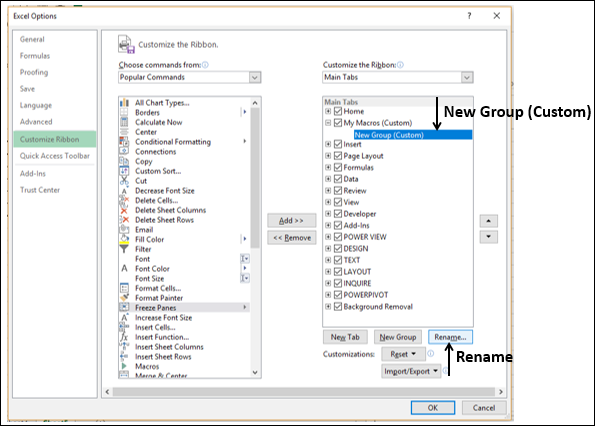This screenshot has height=426, width=595.
Task: Open the Choose commands from dropdown
Action: pyautogui.click(x=189, y=77)
